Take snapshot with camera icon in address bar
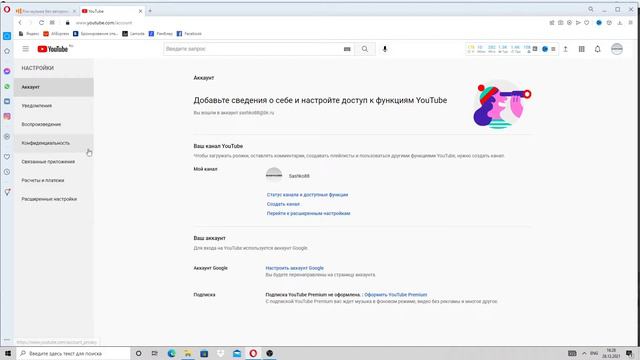640x360 pixels. pyautogui.click(x=560, y=23)
